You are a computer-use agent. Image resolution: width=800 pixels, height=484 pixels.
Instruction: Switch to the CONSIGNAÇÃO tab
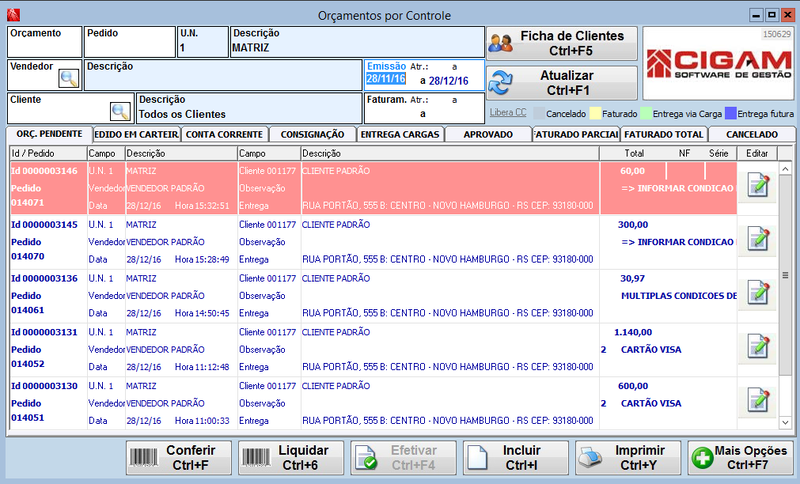coord(312,135)
